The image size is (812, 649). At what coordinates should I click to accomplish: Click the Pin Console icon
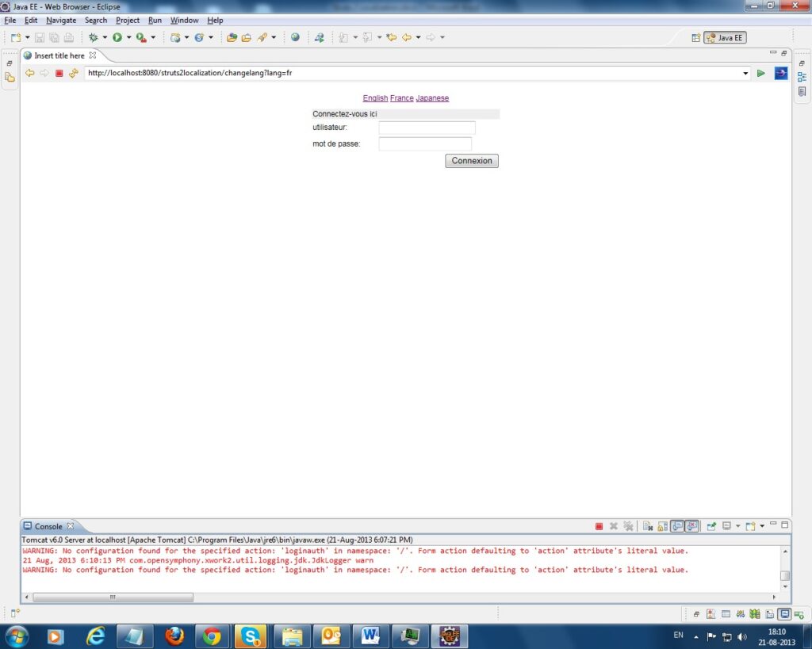[711, 526]
